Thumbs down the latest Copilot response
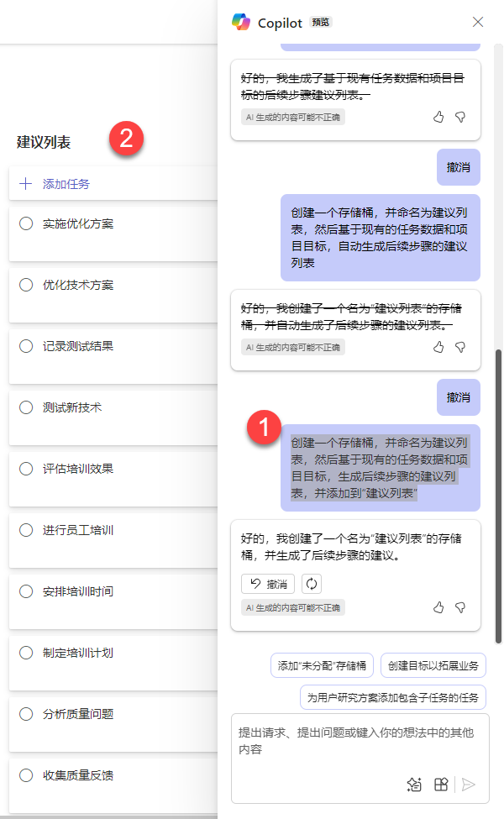Screen dimensions: 504x819 point(460,607)
